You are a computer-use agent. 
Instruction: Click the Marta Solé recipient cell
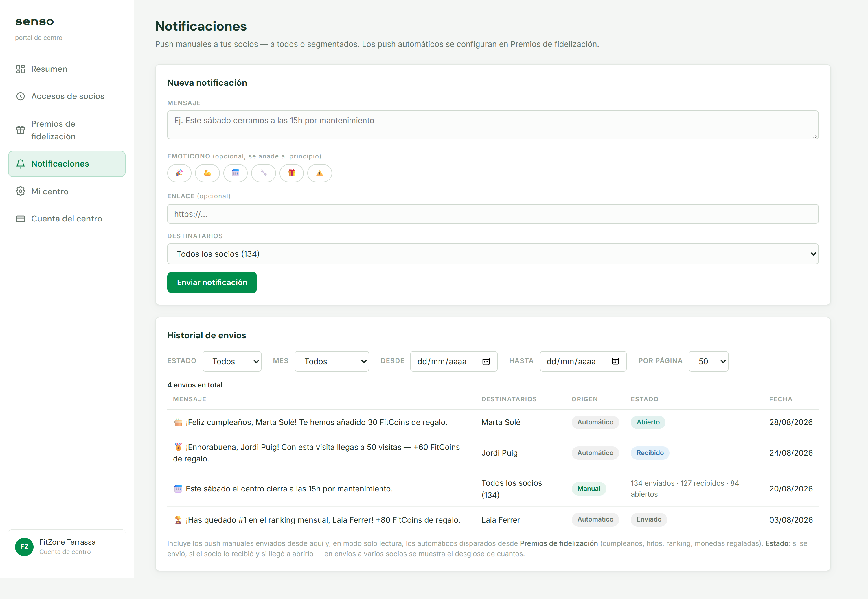(x=501, y=422)
